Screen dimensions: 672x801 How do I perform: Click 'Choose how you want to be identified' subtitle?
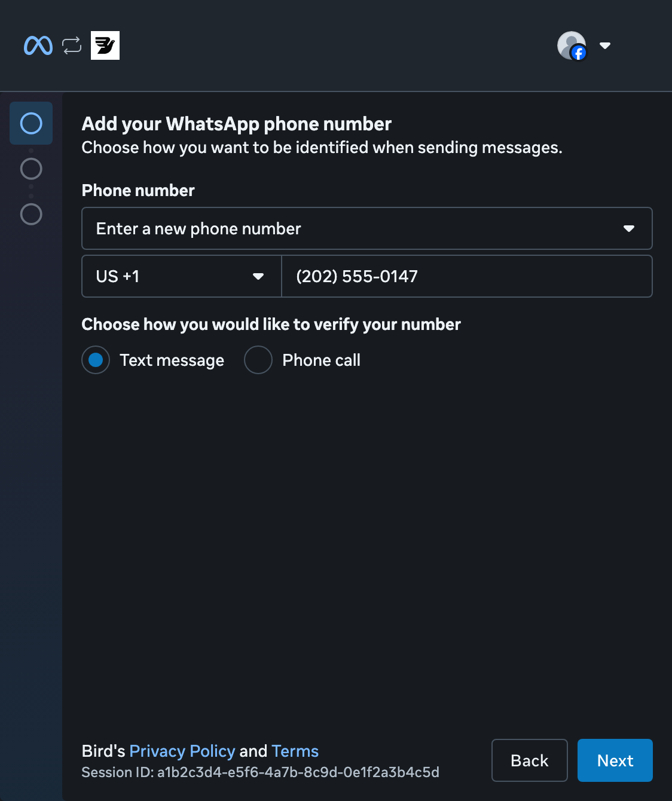pyautogui.click(x=322, y=148)
